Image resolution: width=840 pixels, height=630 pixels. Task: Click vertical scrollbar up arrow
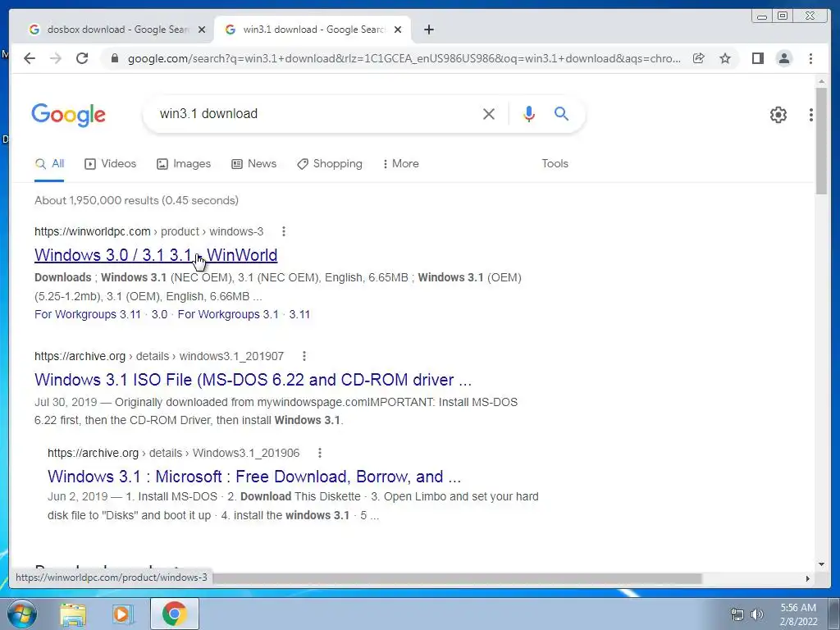click(821, 81)
